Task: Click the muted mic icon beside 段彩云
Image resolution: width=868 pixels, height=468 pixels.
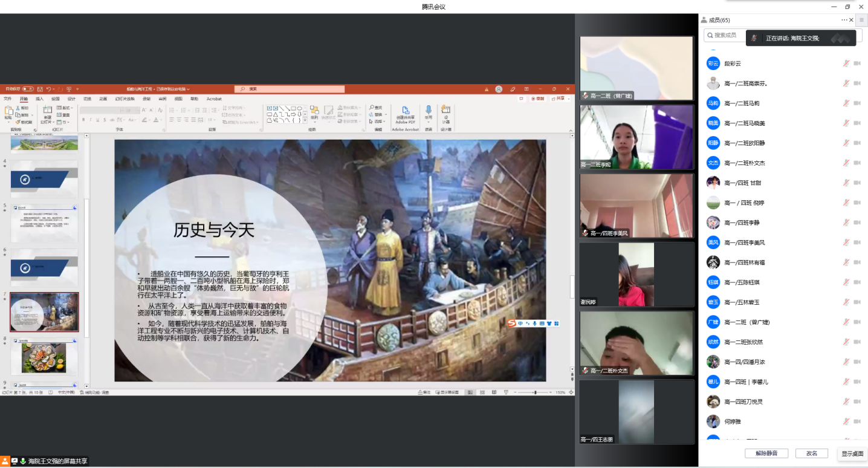Action: 846,63
